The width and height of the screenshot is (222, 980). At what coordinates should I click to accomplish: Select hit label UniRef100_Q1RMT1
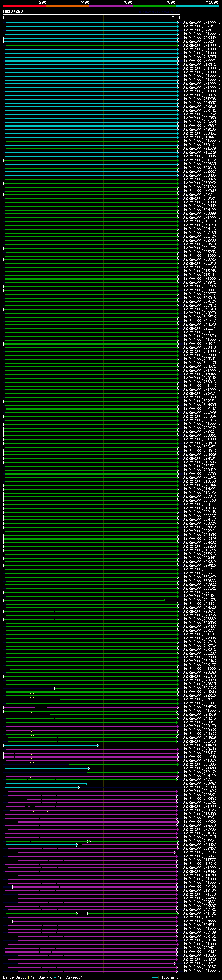click(x=199, y=64)
